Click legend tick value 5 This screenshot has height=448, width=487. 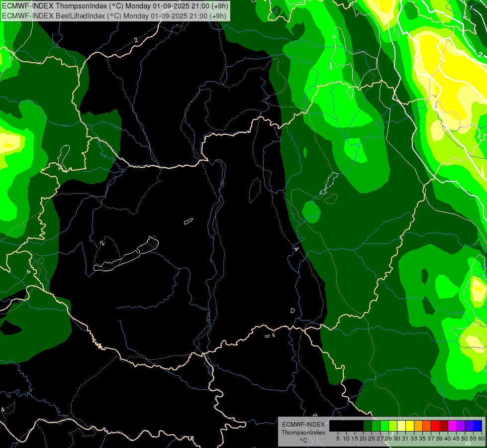pos(338,439)
